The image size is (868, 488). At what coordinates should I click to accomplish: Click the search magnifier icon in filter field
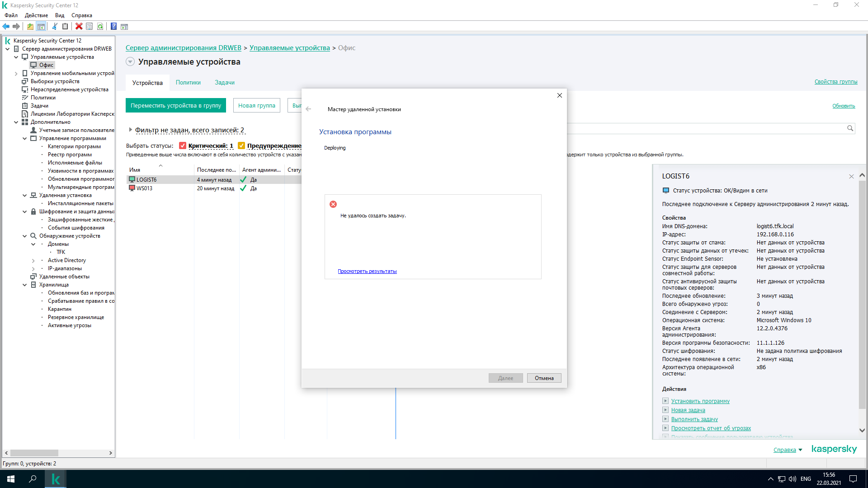coord(850,128)
